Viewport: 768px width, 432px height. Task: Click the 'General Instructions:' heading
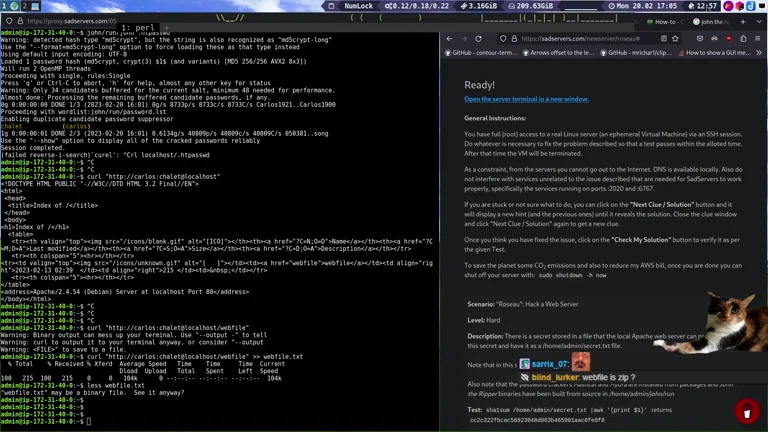[495, 118]
